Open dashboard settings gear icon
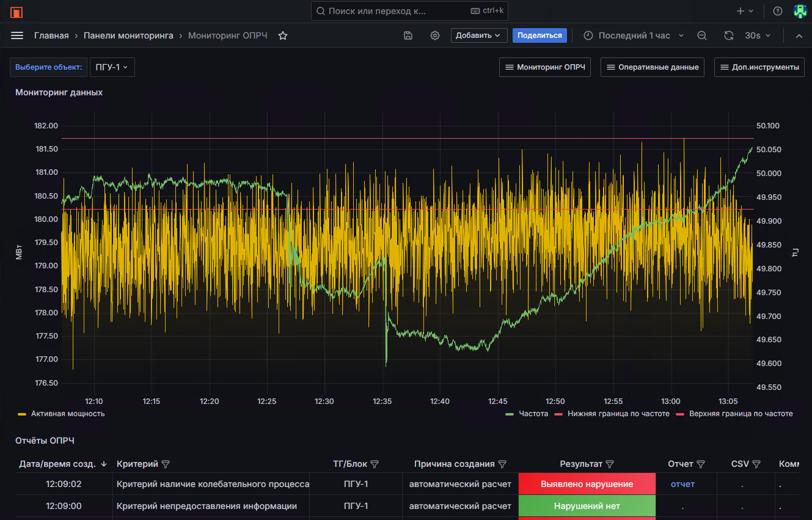Viewport: 812px width, 520px height. (x=435, y=35)
